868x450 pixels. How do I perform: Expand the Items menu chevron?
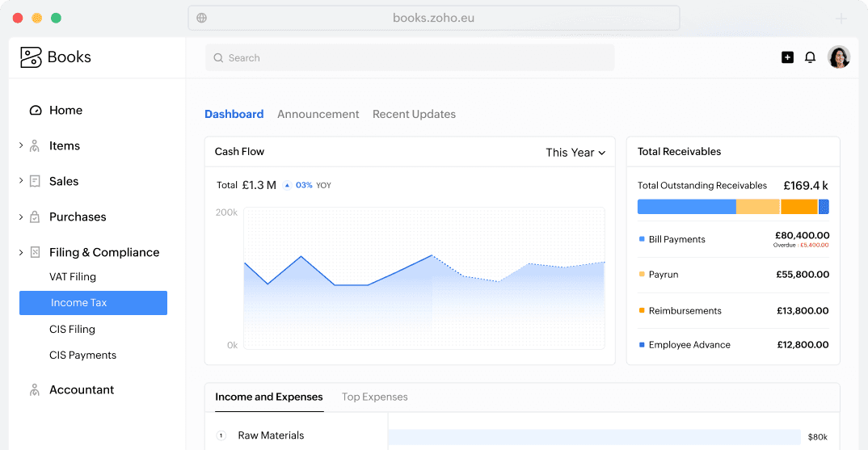pyautogui.click(x=21, y=145)
